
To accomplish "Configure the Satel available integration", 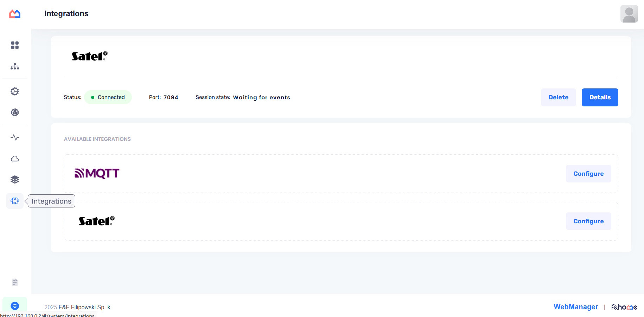I will click(588, 221).
